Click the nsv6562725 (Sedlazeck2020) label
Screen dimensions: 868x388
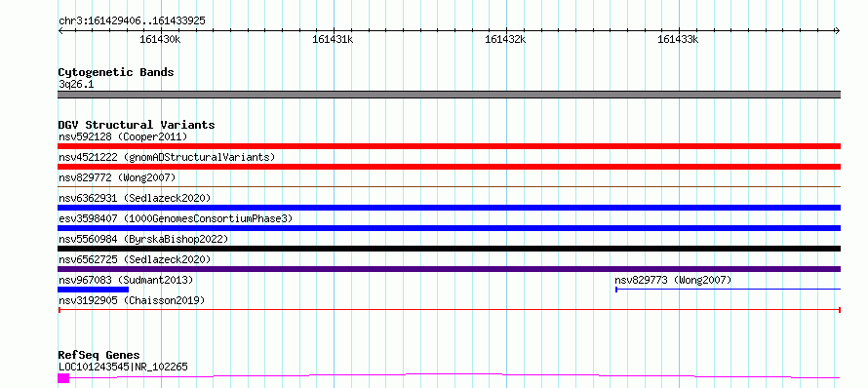coord(135,259)
